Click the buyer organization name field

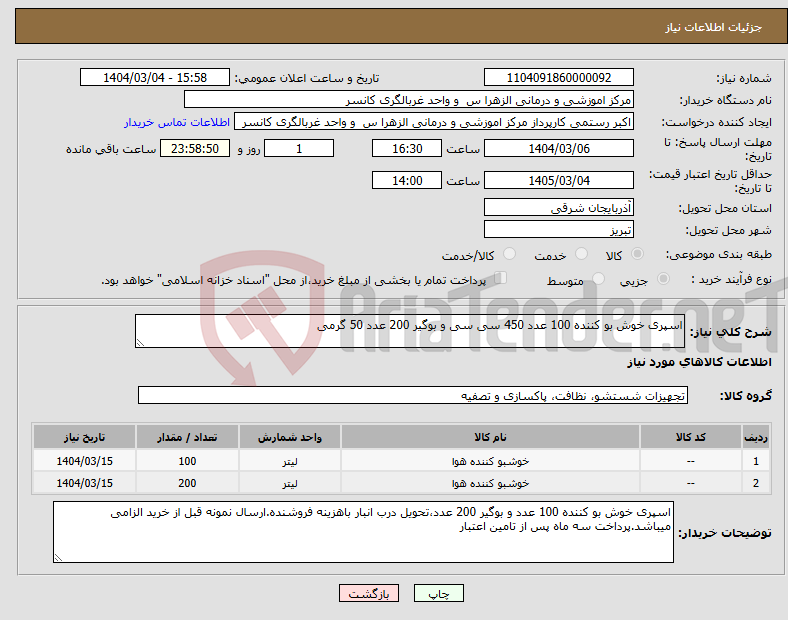pos(409,99)
